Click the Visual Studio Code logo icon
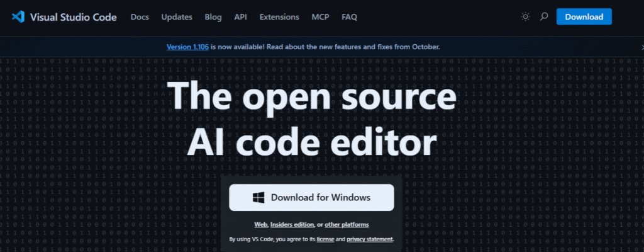This screenshot has width=644, height=252. tap(18, 17)
